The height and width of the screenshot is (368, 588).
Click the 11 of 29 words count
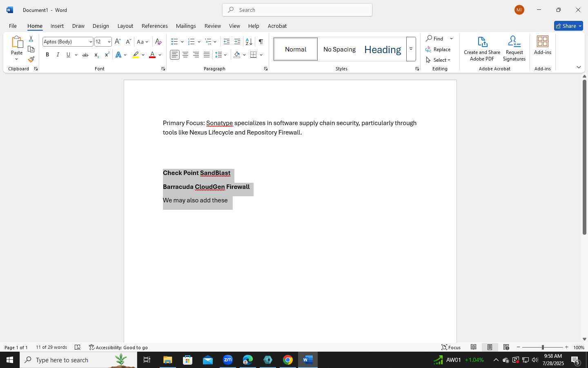[x=51, y=347]
